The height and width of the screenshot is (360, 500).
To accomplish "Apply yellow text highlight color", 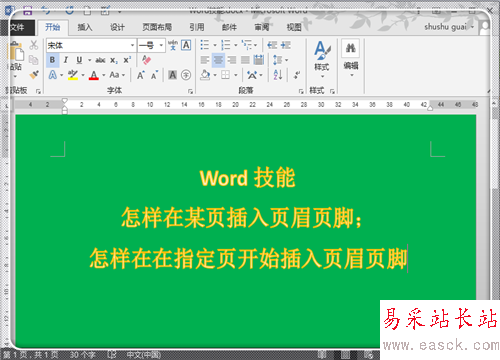I will coord(73,75).
